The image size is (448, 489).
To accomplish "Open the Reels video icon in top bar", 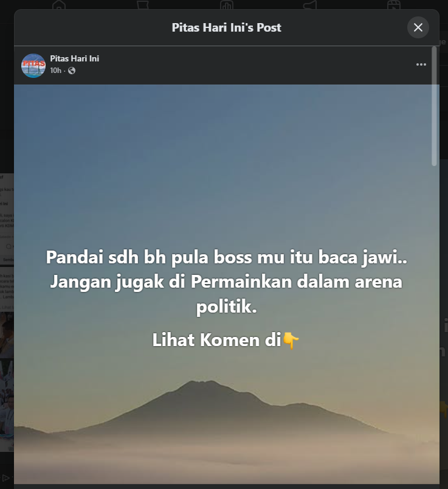I will (394, 5).
